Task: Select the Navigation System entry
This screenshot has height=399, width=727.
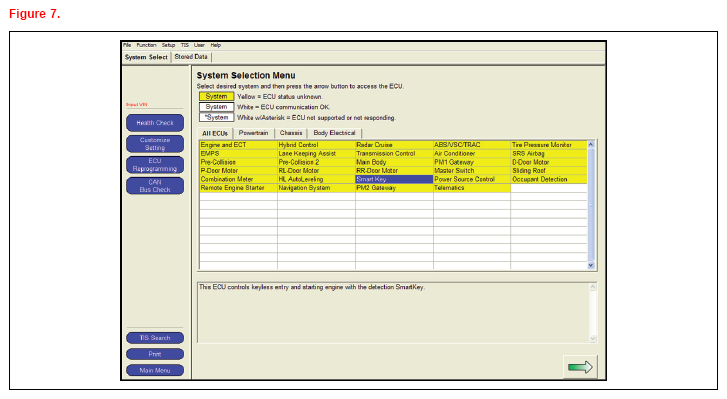Action: 316,188
